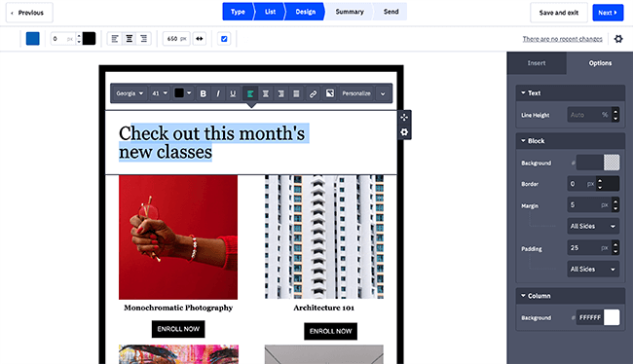Click Save and exit
Screen dimensions: 633x364
[559, 13]
